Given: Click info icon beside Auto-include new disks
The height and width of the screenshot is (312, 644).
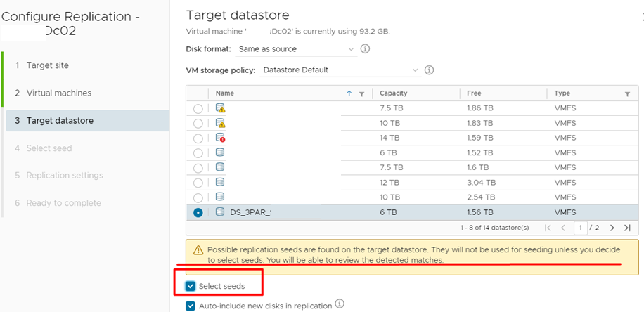Looking at the screenshot, I should click(x=340, y=305).
